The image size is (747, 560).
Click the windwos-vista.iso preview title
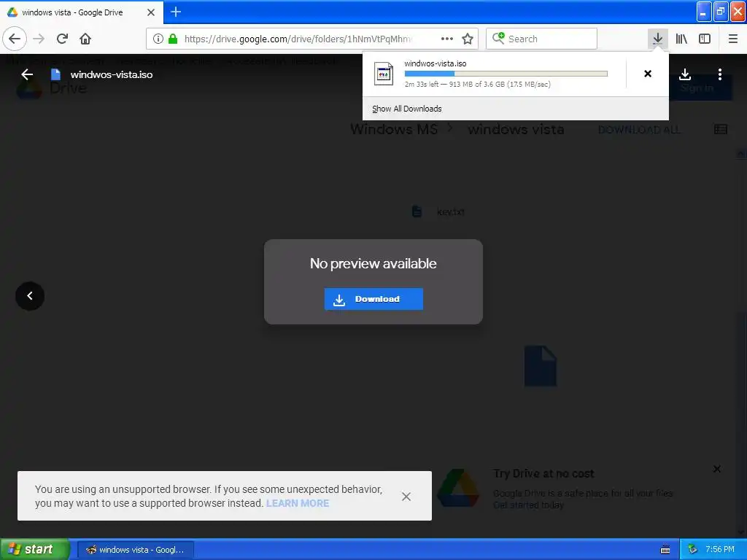pos(112,74)
